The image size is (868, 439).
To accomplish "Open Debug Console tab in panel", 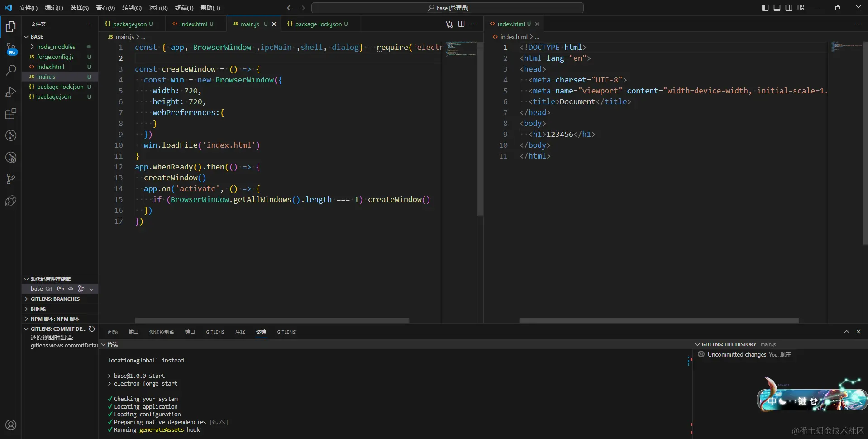I will pos(162,332).
